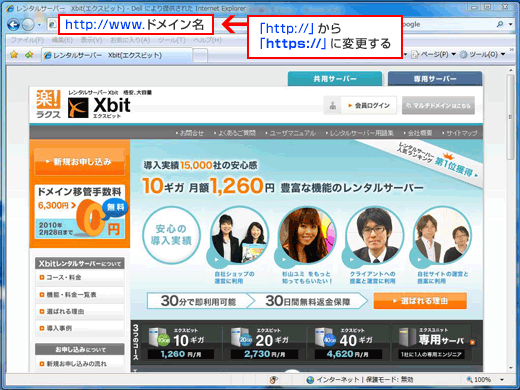The image size is (520, 390).
Task: Select the レンタルサーバー Xbit browser tab
Action: 117,55
